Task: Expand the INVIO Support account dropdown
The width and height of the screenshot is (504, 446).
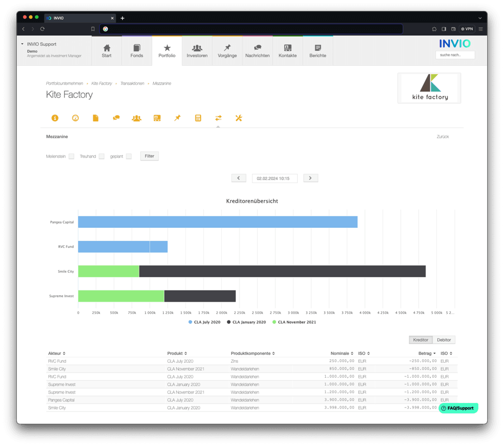Action: (x=22, y=44)
